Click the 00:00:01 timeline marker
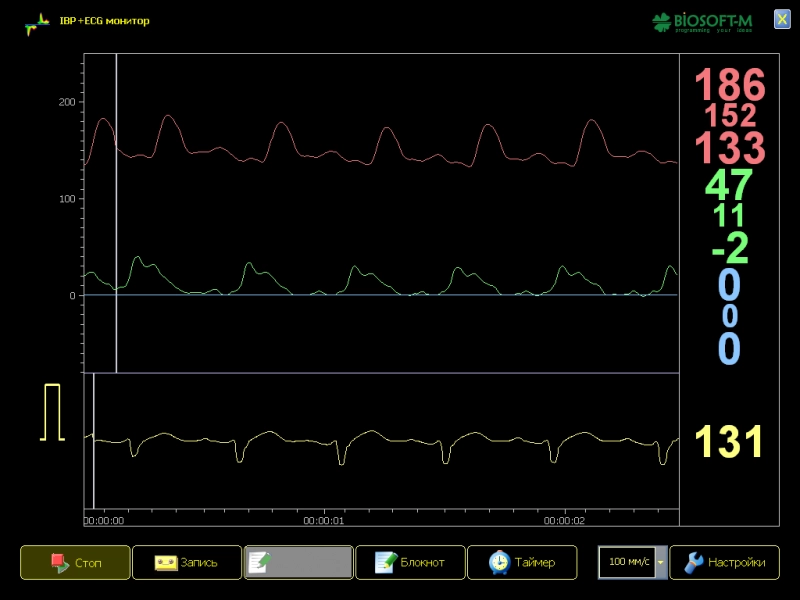Viewport: 800px width, 600px height. [324, 521]
